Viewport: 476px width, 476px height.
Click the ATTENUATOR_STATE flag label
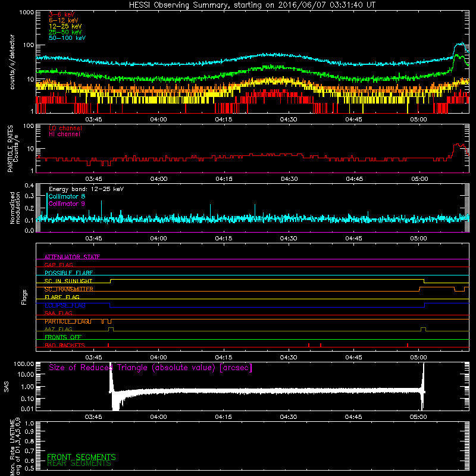(72, 257)
